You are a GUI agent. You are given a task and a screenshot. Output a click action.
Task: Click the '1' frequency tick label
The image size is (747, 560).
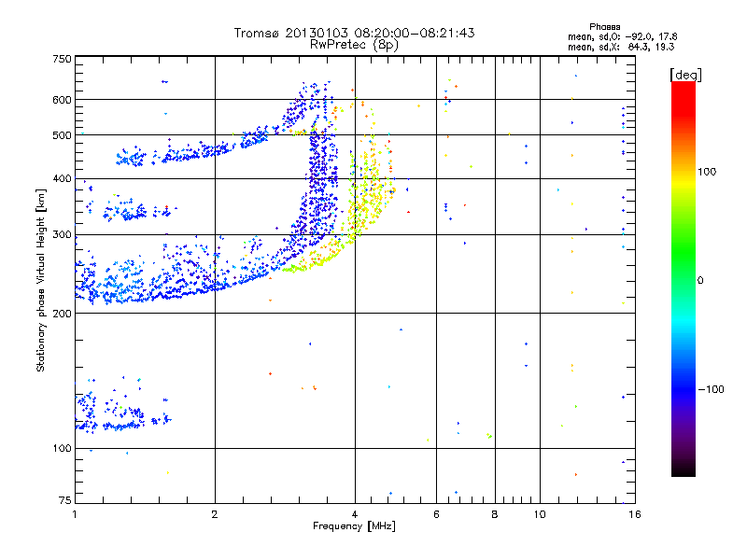(x=75, y=514)
